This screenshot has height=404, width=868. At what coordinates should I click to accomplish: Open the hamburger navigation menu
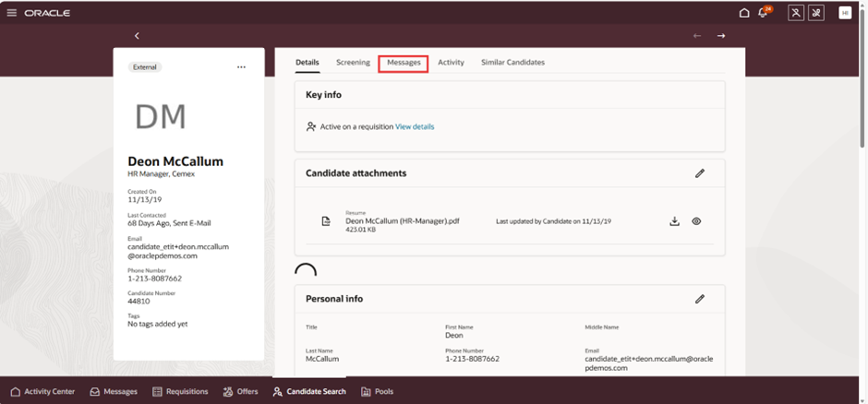click(12, 13)
